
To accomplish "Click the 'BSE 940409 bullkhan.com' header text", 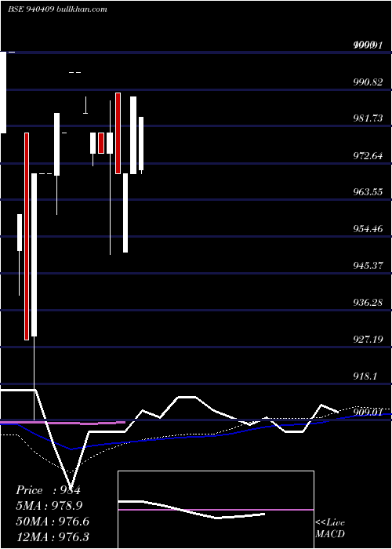I will [57, 9].
